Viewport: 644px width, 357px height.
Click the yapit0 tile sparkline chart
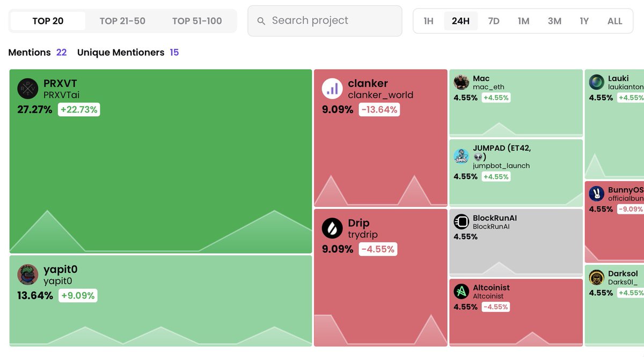click(x=160, y=335)
